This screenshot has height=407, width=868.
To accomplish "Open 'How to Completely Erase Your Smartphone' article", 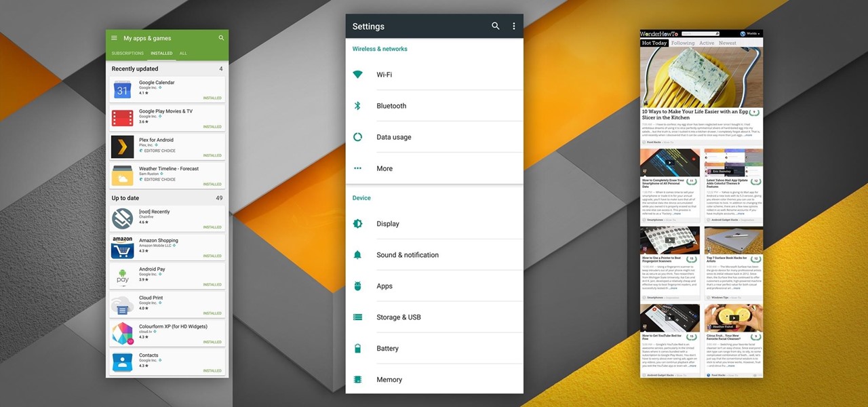I will coord(663,184).
